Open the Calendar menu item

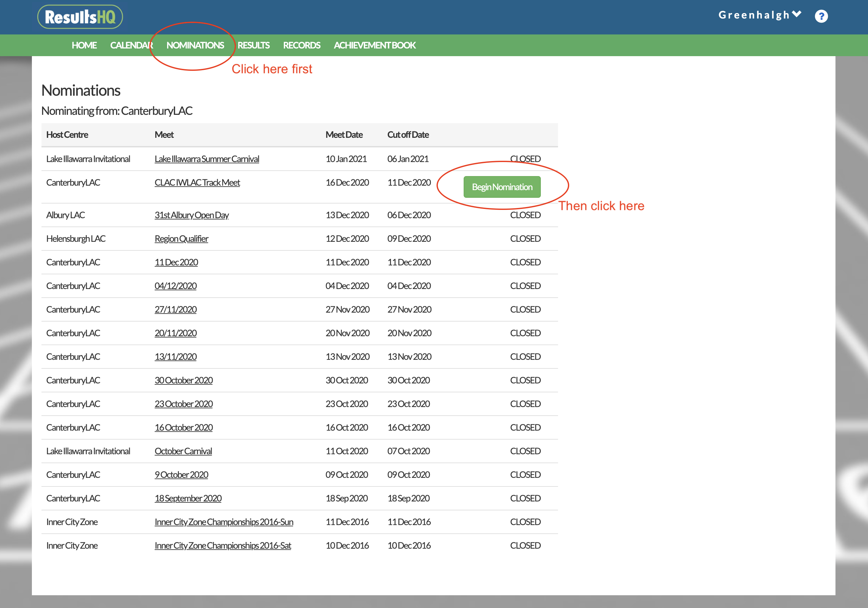(x=132, y=45)
